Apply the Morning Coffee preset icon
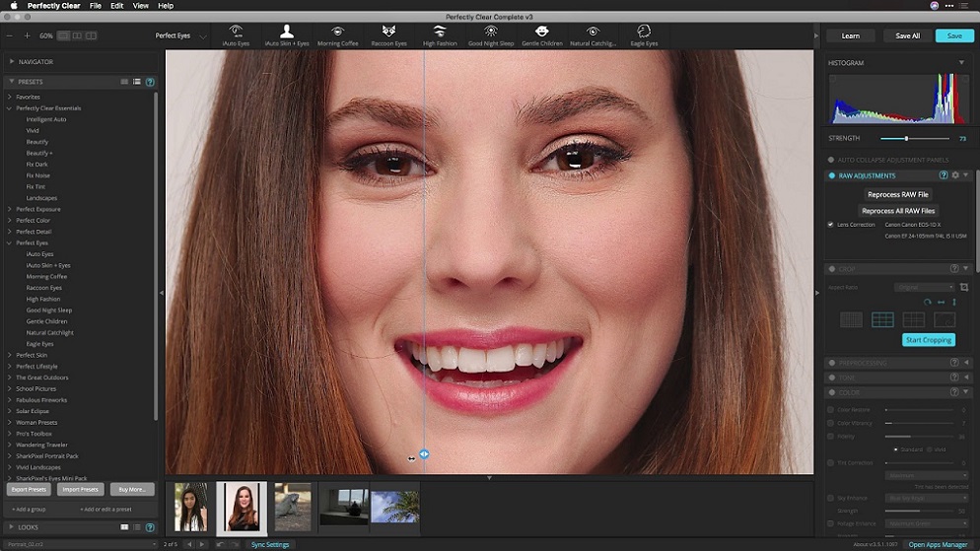The height and width of the screenshot is (551, 980). click(337, 31)
